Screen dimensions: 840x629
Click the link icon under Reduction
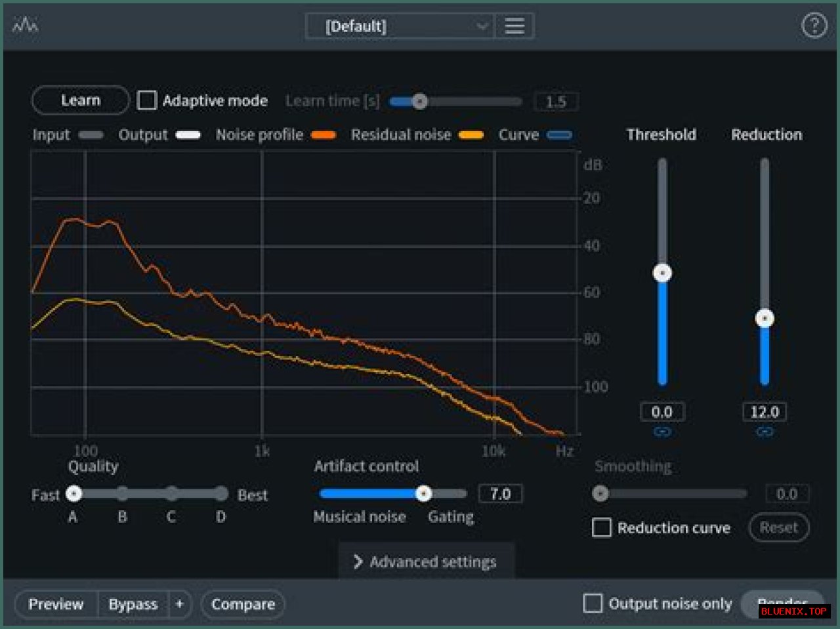765,432
